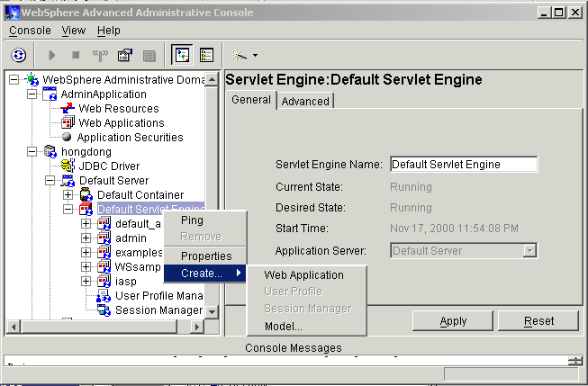Viewport: 588px width, 386px height.
Task: Click the default_a web app icon
Action: point(104,223)
